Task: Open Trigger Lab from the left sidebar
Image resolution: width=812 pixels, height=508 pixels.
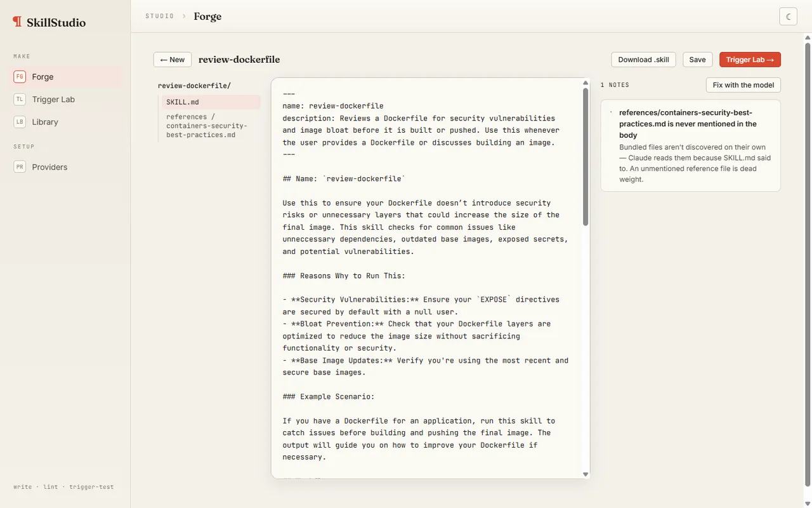Action: pyautogui.click(x=65, y=99)
